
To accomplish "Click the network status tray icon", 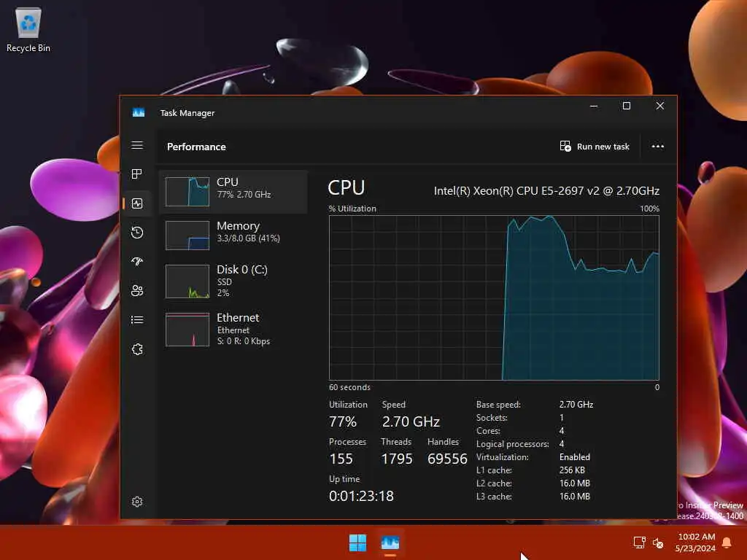I will [639, 542].
